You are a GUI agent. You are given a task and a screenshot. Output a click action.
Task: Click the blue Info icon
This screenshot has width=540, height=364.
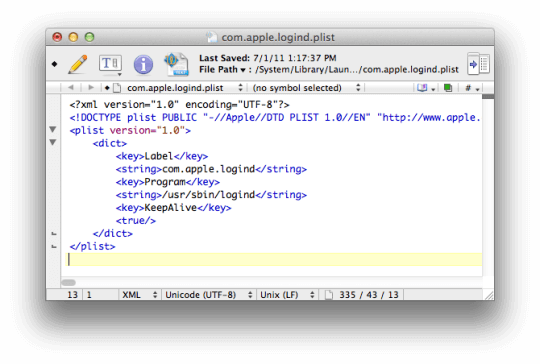pos(143,64)
